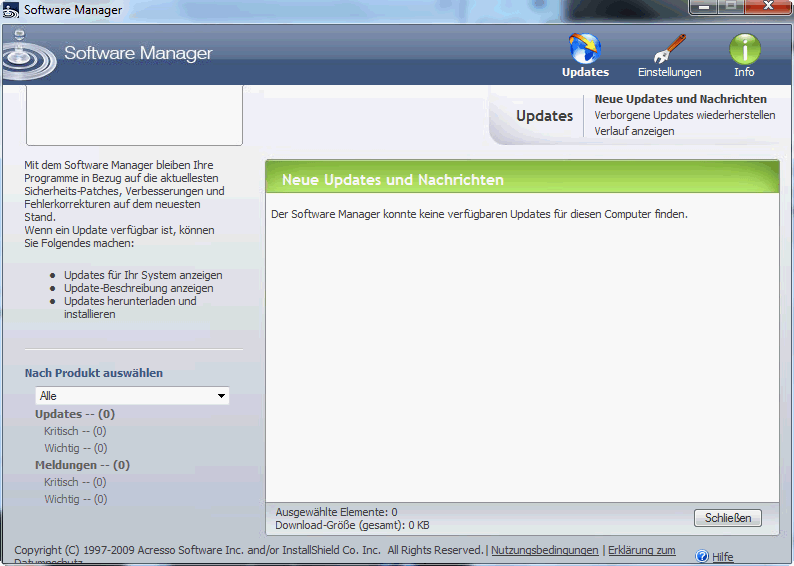Open the Nutzungsbedingungen link
The width and height of the screenshot is (794, 566).
[544, 550]
